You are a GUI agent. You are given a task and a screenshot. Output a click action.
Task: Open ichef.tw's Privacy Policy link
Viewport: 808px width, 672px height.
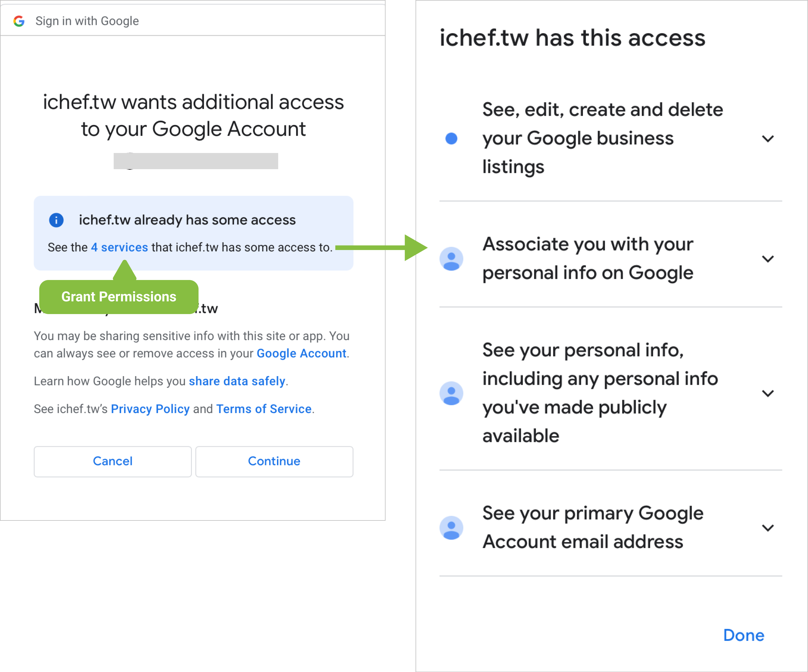tap(150, 409)
